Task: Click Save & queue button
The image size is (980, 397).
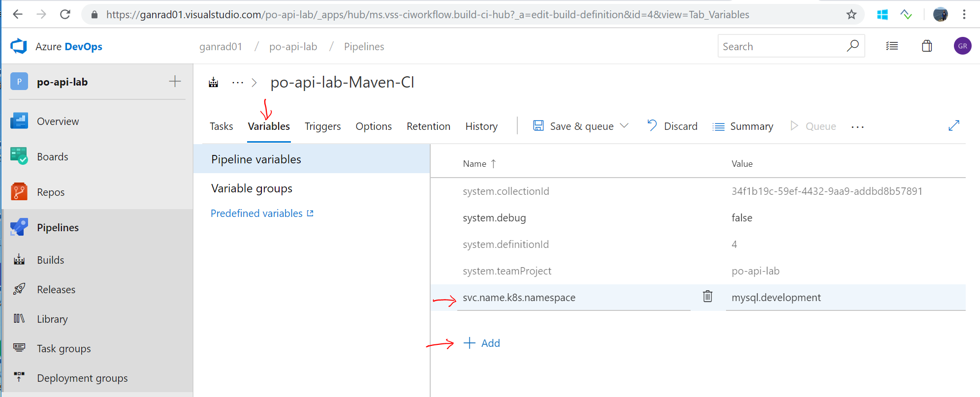Action: (573, 126)
